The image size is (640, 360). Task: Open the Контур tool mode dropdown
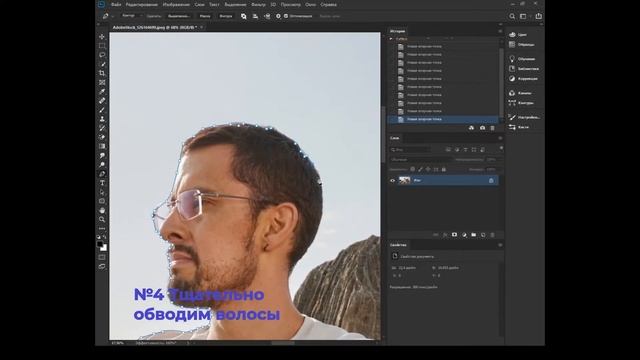click(x=131, y=16)
